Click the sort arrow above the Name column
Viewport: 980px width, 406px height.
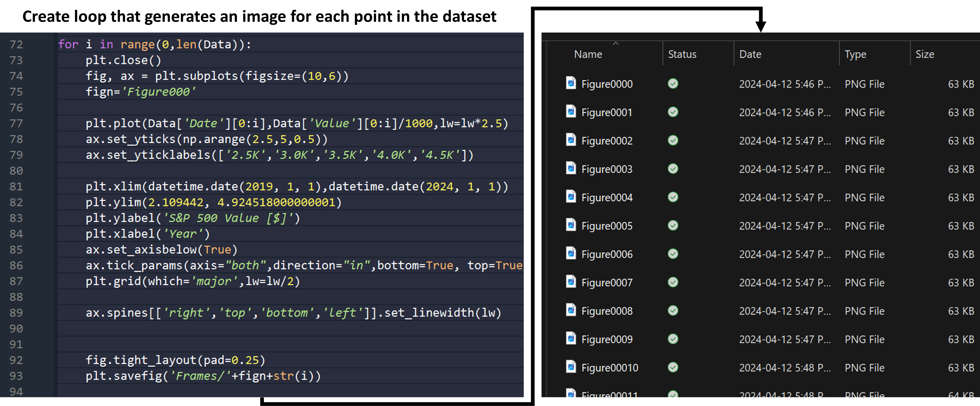[x=616, y=43]
